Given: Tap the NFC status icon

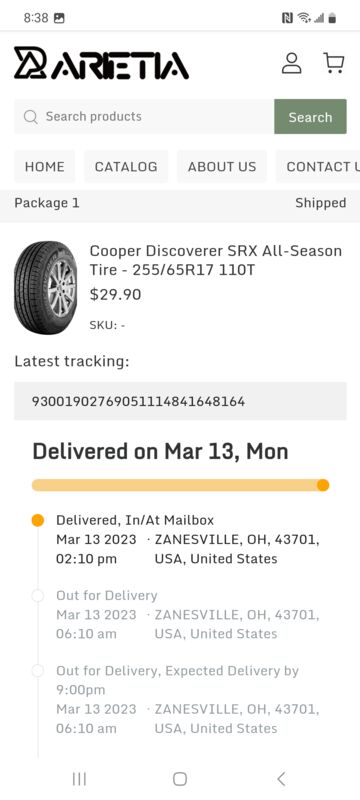Looking at the screenshot, I should tap(287, 18).
